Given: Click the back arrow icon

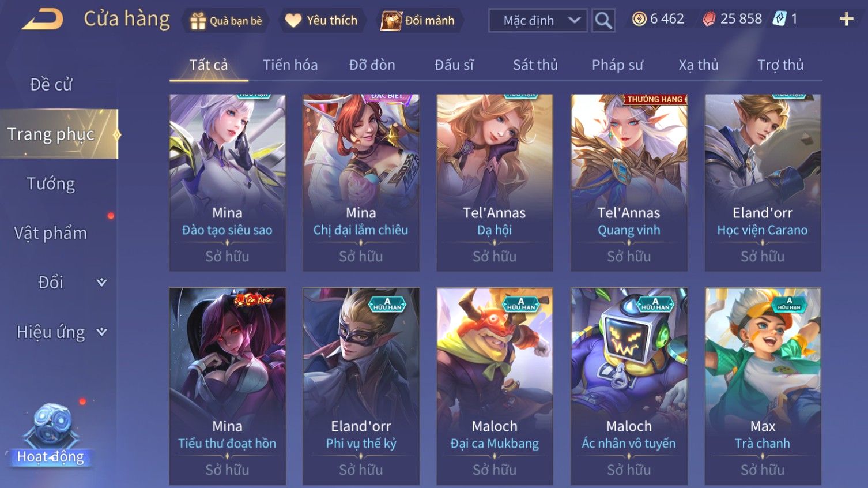Looking at the screenshot, I should click(42, 20).
